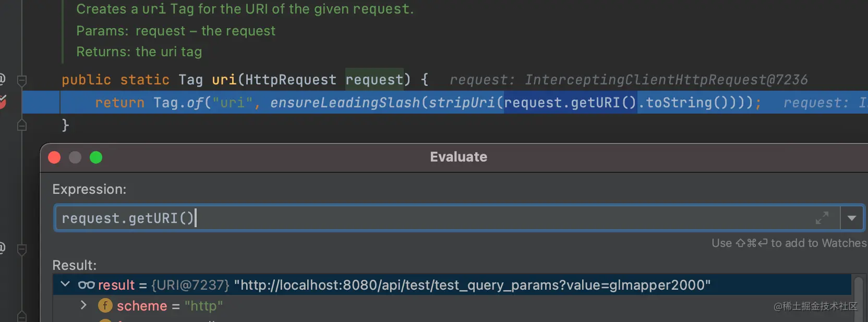Click the uri method name in declaration
Screen dimensions: 868x322
[224, 80]
